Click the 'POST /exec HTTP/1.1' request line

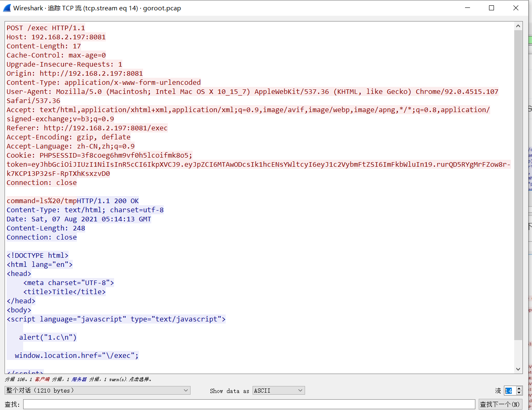[x=46, y=28]
